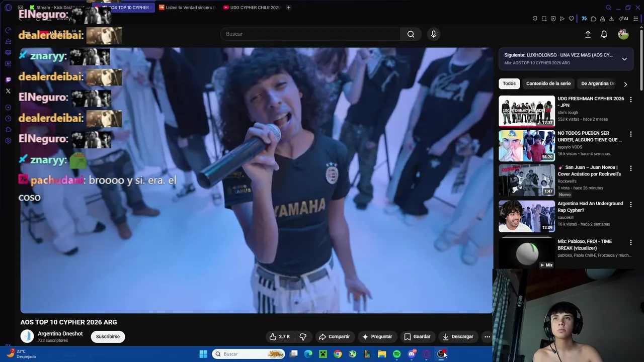Viewport: 644px width, 362px height.
Task: Open the YouTube create/upload icon
Action: [588, 34]
